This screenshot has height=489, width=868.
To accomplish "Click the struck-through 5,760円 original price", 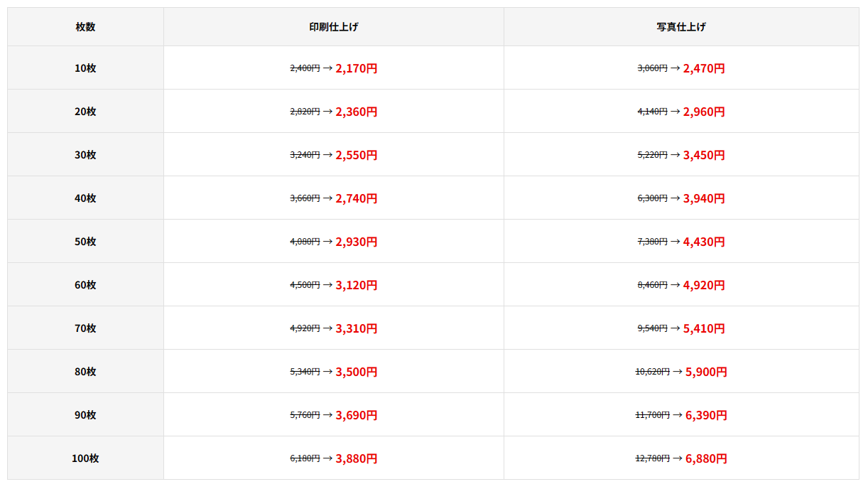I will pos(305,415).
